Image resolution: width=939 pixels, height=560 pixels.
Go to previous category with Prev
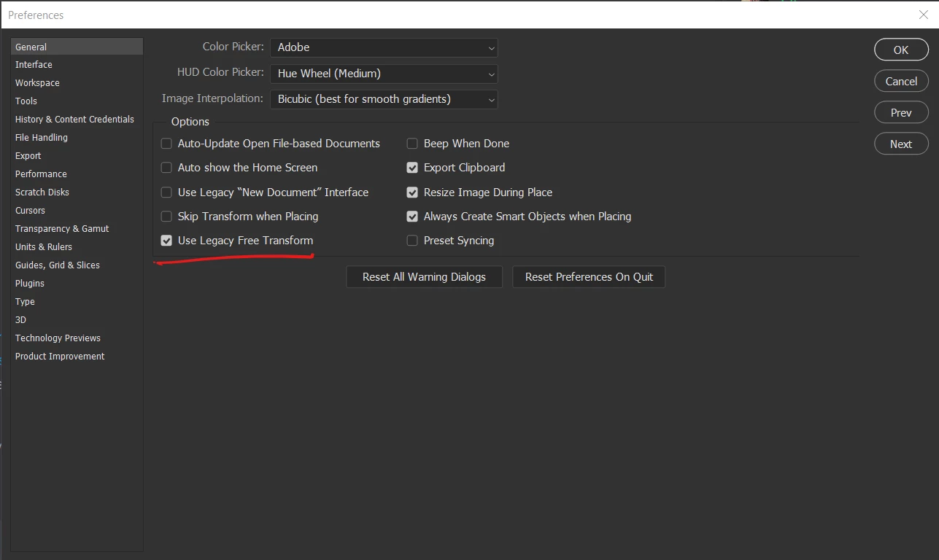tap(901, 112)
